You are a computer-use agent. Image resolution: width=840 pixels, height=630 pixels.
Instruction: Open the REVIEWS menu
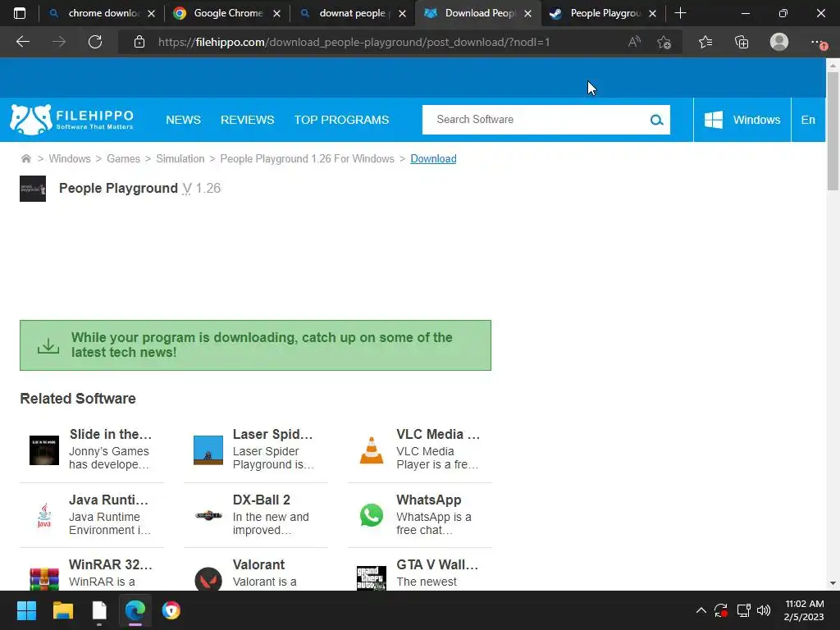[x=248, y=120]
